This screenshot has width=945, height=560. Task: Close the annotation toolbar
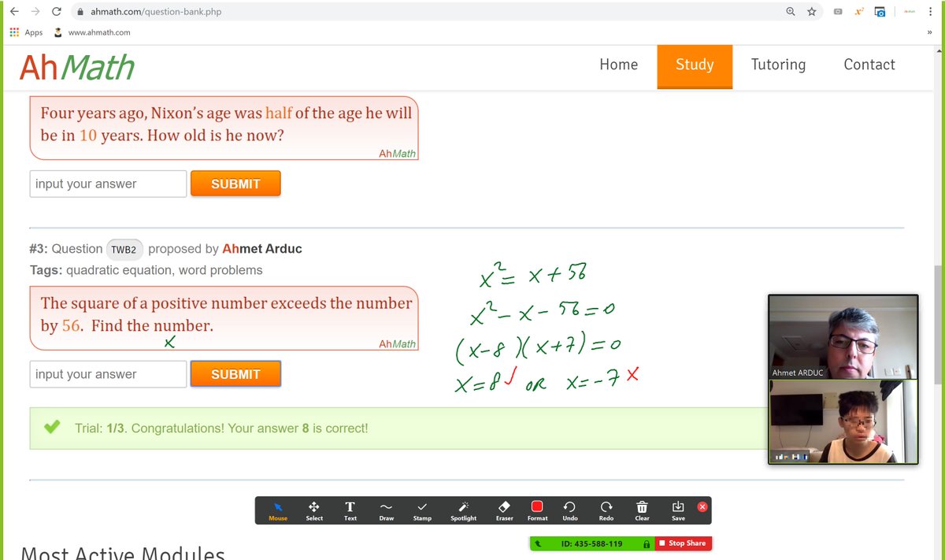702,507
